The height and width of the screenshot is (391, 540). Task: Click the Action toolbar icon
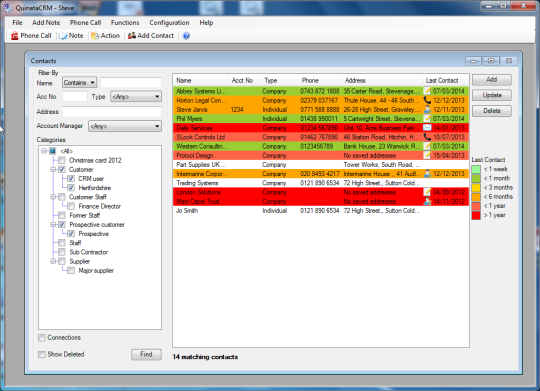(x=95, y=36)
